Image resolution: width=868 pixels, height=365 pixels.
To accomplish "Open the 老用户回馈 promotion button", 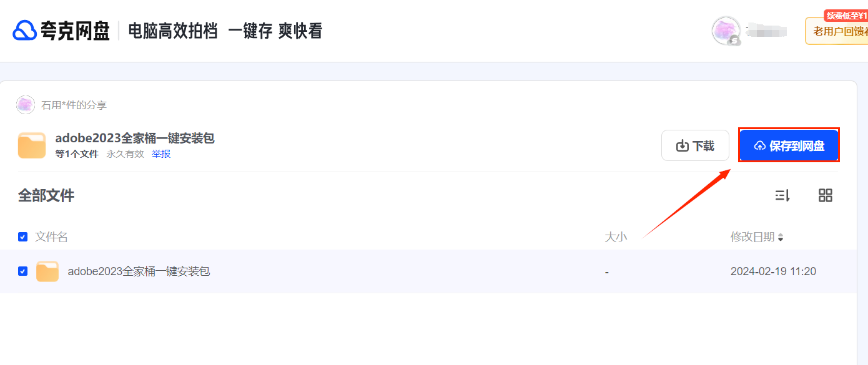I will pos(838,31).
